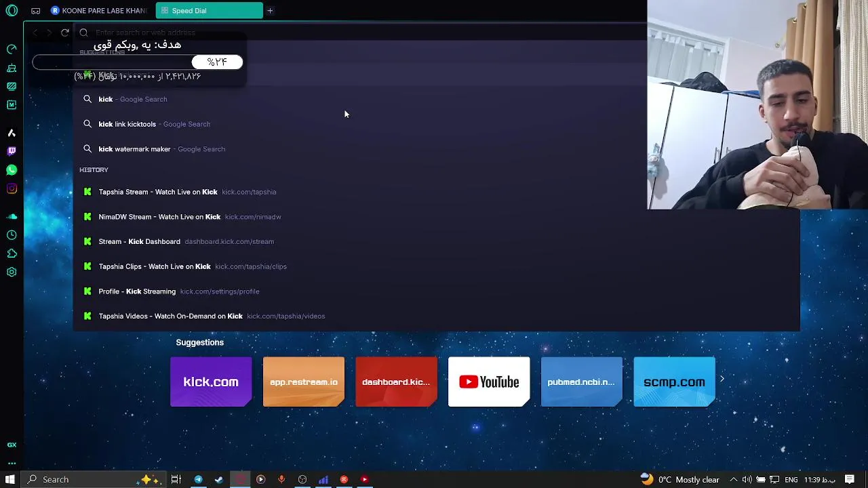The image size is (868, 488).
Task: Open Extensions puzzle icon in sidebar
Action: (12, 253)
